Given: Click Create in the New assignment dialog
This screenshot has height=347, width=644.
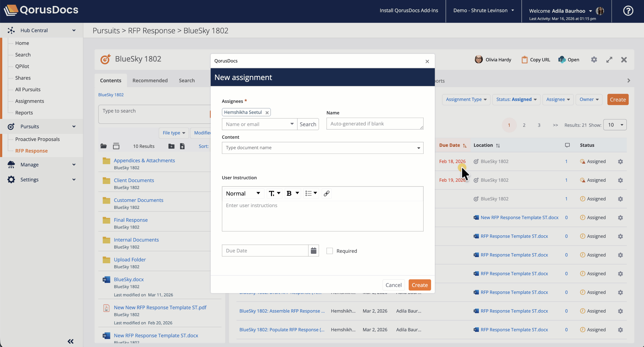Looking at the screenshot, I should pos(420,285).
